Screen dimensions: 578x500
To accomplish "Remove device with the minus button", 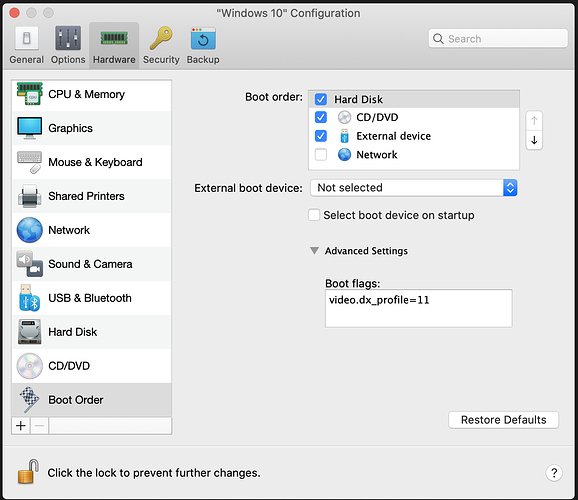I will [39, 426].
